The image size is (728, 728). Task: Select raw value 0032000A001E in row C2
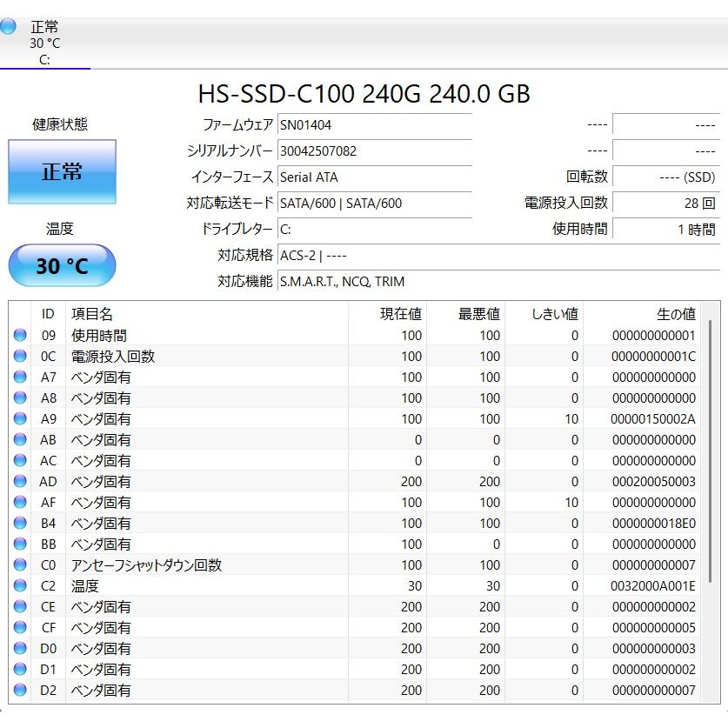click(653, 586)
